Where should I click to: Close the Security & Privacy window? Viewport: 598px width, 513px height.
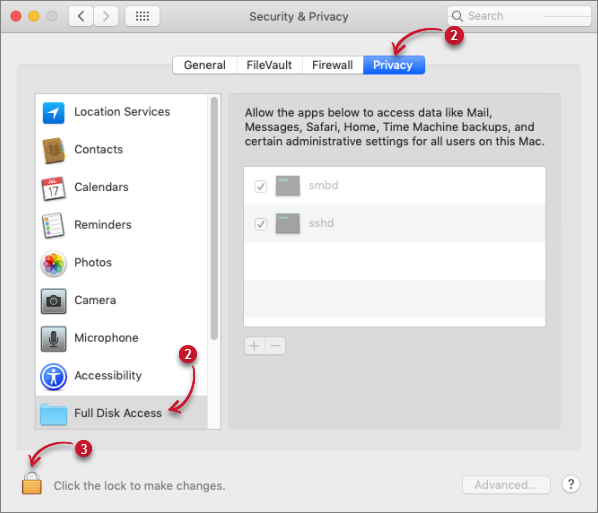(16, 16)
